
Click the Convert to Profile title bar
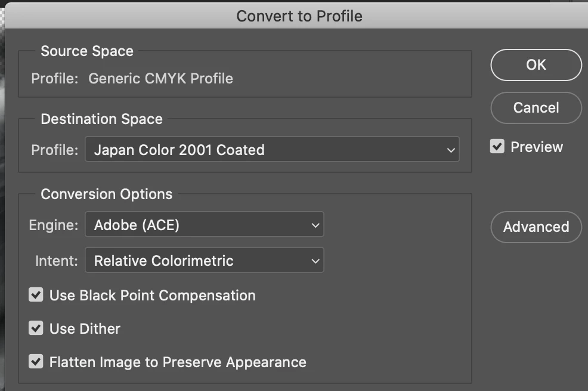click(x=299, y=15)
